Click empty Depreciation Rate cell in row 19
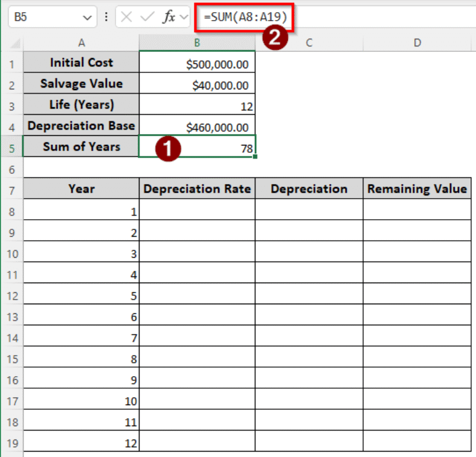 point(197,441)
